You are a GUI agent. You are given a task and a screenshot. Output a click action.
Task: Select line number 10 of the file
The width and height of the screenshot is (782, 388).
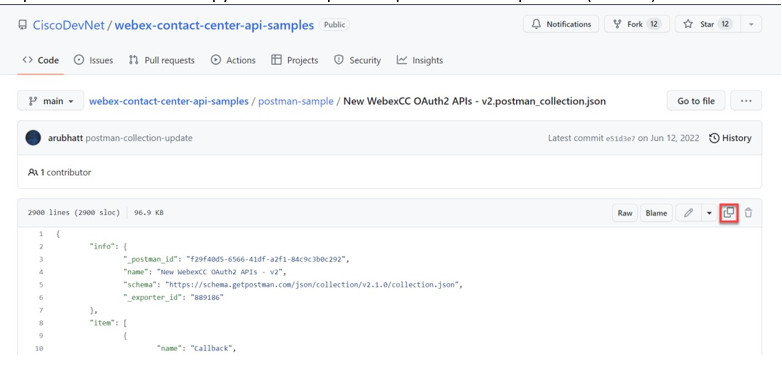pyautogui.click(x=39, y=348)
